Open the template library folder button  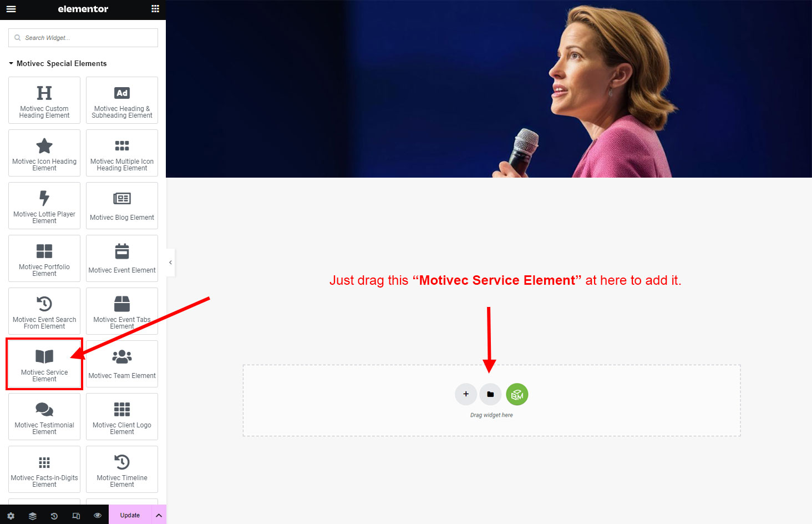pyautogui.click(x=490, y=394)
